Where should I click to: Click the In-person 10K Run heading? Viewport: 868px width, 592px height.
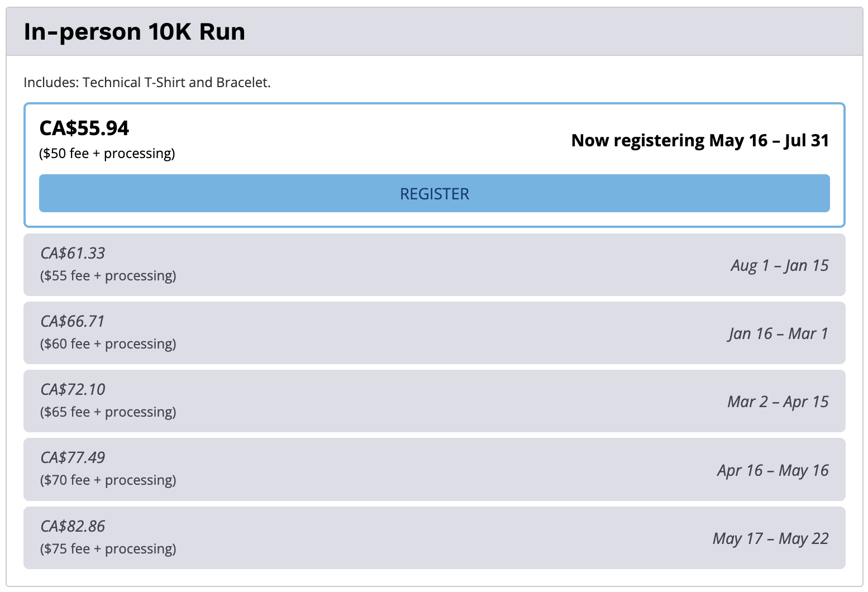[135, 32]
